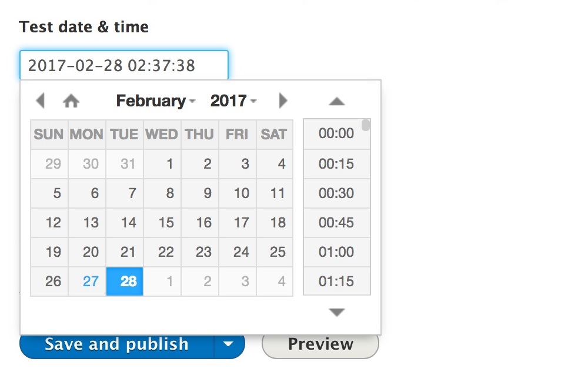Expand Save and publish dropdown arrow

229,344
